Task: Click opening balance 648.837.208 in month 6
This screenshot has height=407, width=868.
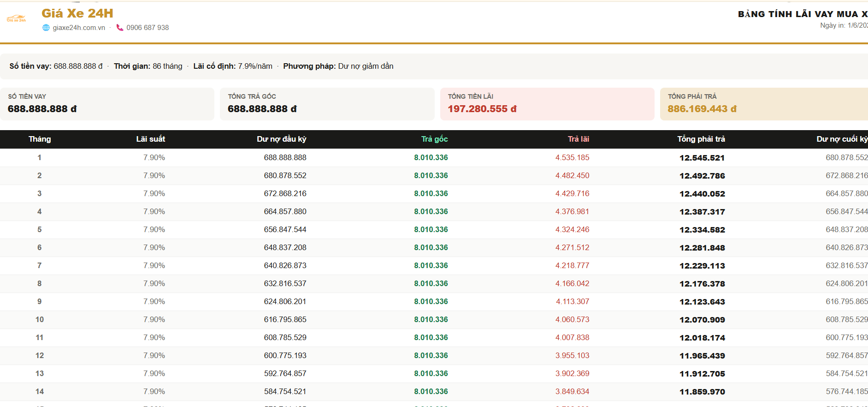Action: [x=285, y=247]
